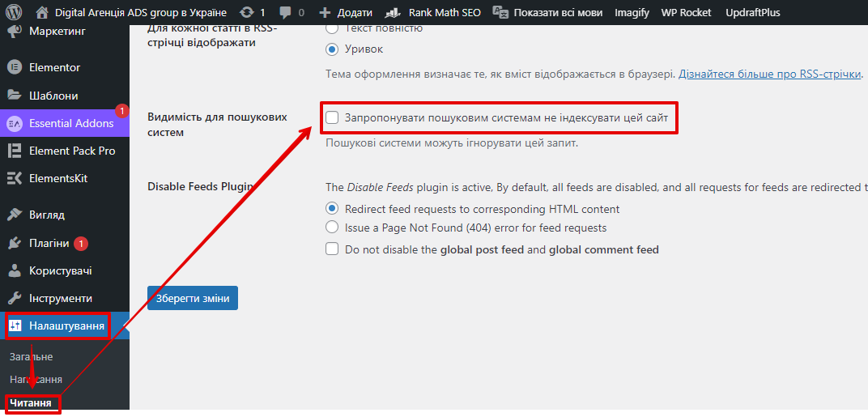Viewport: 868px width, 417px height.
Task: Open the updates circular-arrows icon
Action: point(247,12)
